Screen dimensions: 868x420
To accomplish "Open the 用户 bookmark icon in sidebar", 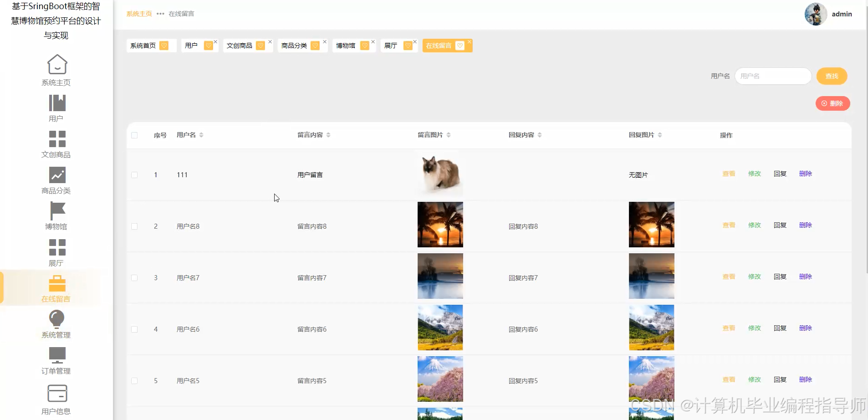I will click(57, 102).
